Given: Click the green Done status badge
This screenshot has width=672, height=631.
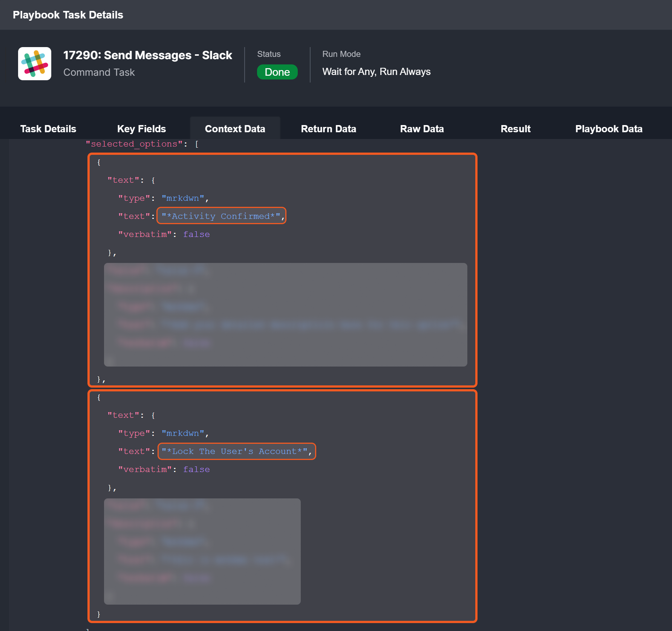Looking at the screenshot, I should [x=277, y=72].
